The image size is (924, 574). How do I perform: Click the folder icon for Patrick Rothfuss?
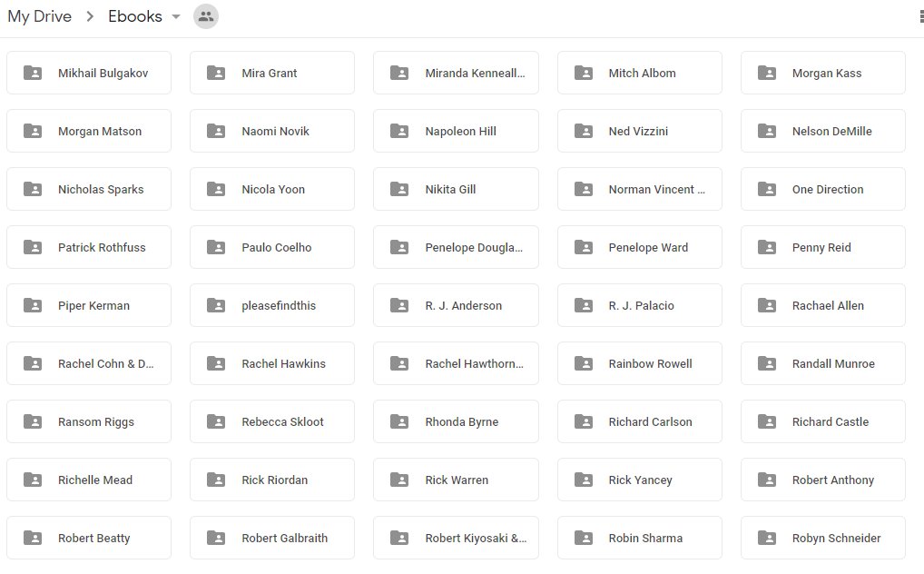33,247
